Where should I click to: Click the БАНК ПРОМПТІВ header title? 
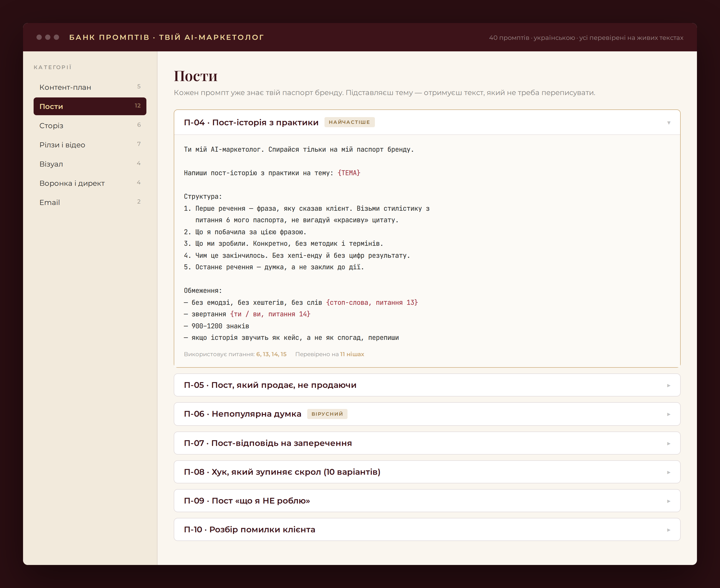point(166,37)
